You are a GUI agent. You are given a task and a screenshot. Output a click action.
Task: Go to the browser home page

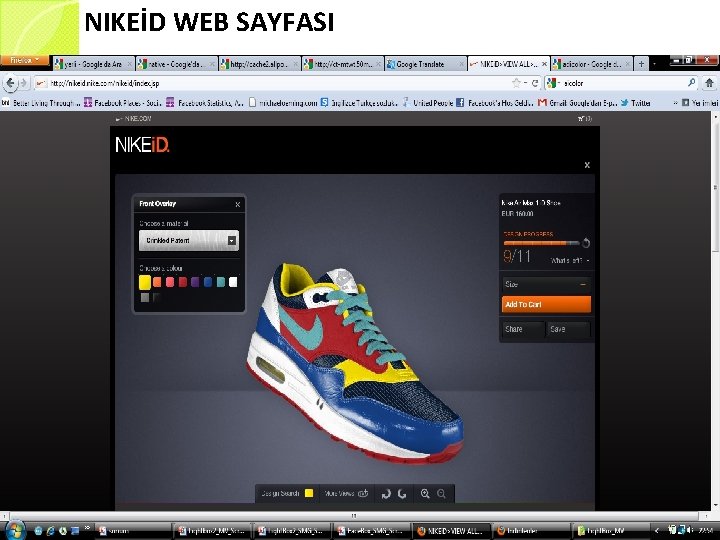click(x=709, y=83)
